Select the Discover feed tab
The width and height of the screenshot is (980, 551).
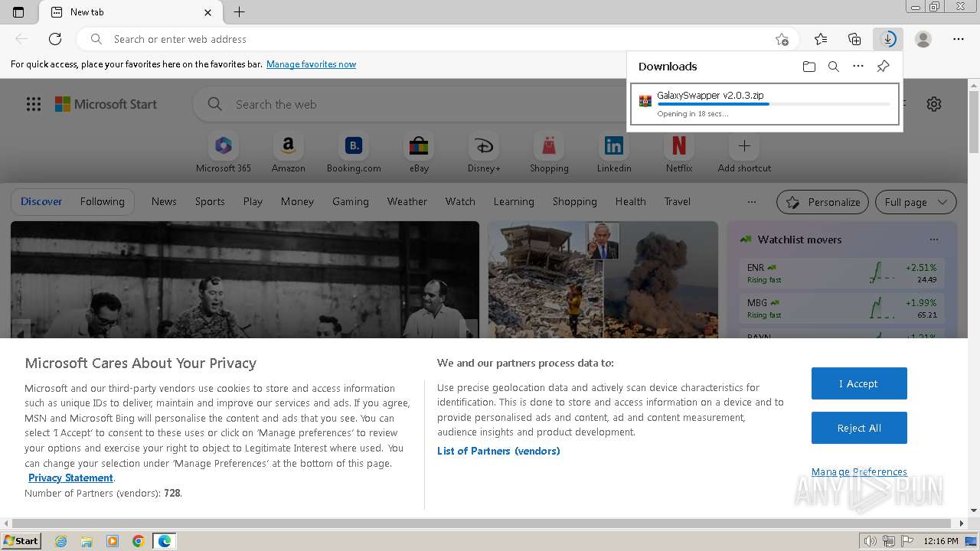[41, 201]
